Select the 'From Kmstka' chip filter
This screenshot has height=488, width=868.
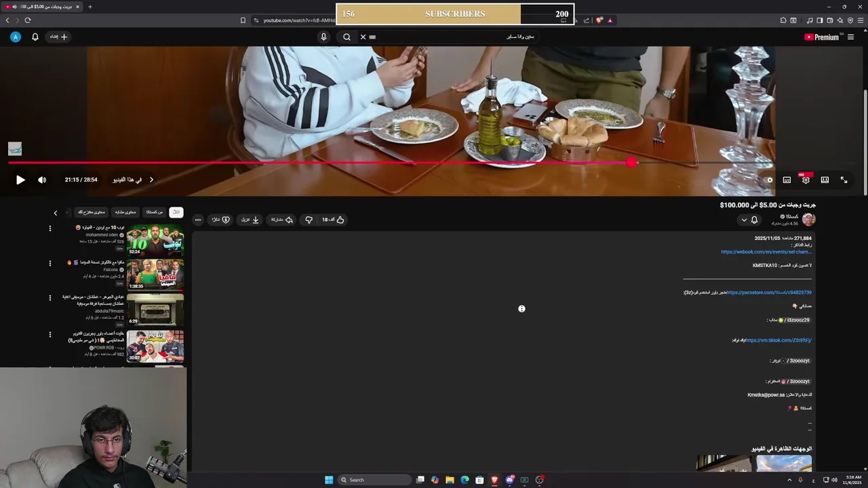pyautogui.click(x=155, y=212)
